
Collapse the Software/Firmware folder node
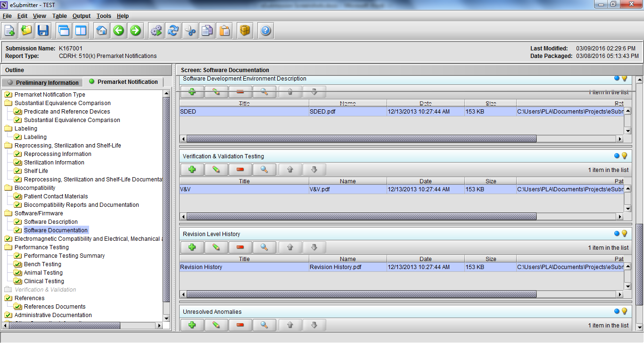tap(8, 213)
